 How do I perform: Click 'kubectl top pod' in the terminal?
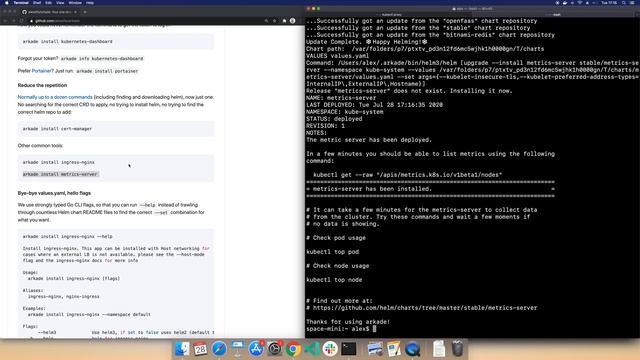pos(333,252)
